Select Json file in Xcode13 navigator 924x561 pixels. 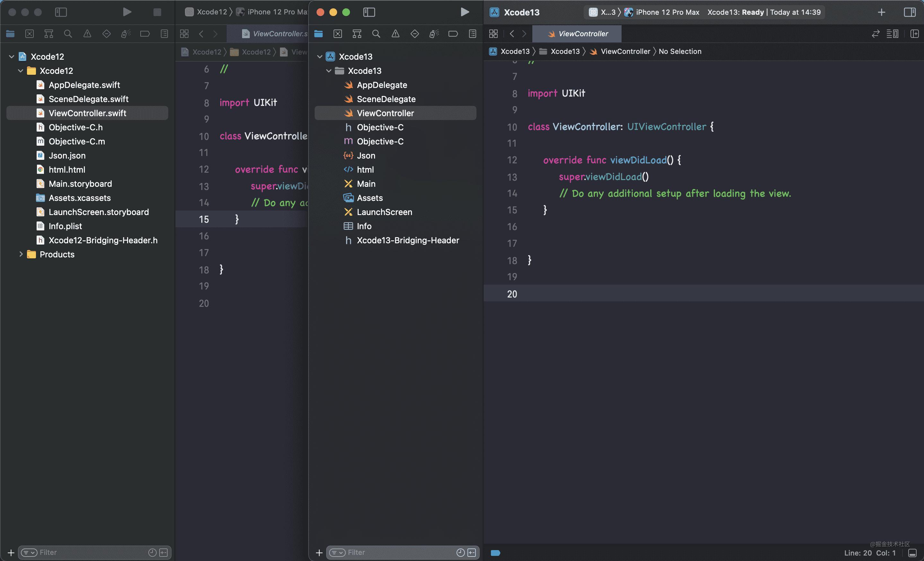pos(395,156)
